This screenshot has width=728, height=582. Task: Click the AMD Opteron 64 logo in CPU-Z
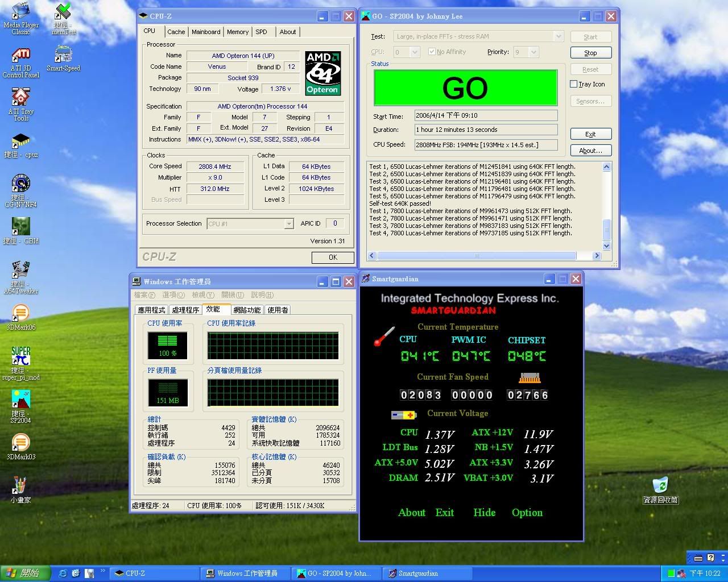[x=322, y=73]
